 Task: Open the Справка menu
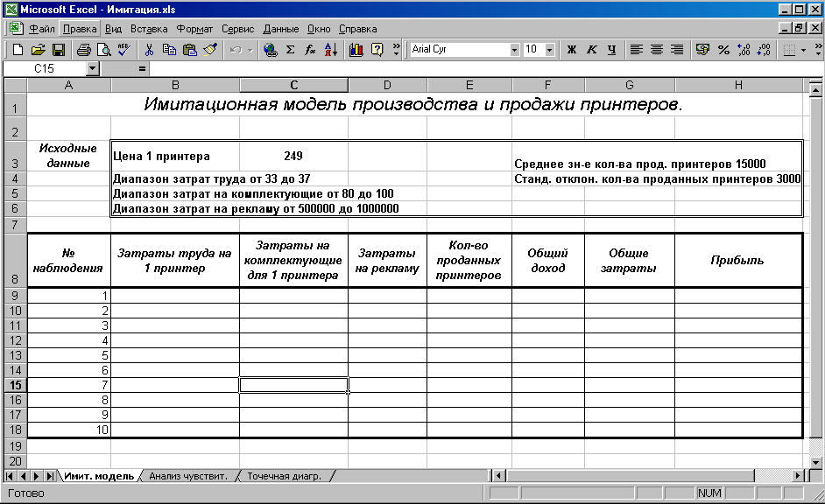coord(358,29)
